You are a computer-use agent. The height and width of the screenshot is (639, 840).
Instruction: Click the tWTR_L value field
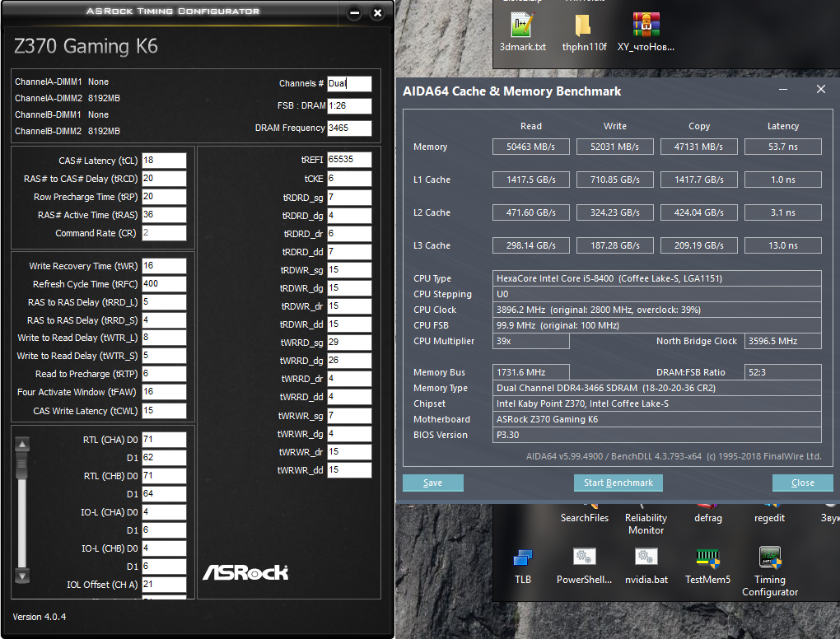coord(164,338)
